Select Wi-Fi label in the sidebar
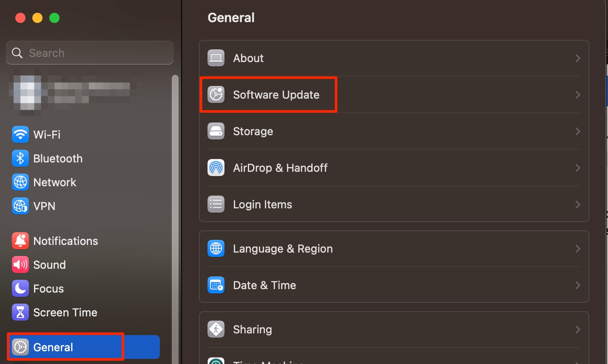608x364 pixels. pyautogui.click(x=47, y=135)
